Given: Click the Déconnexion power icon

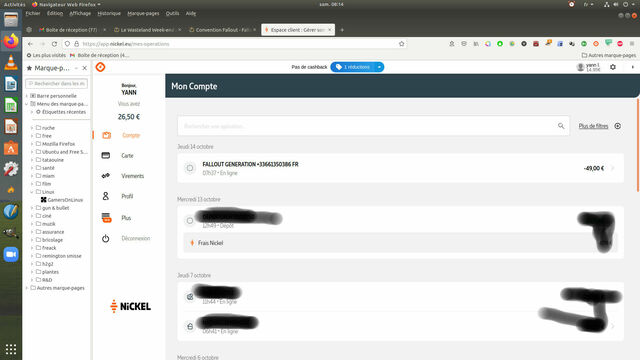Looking at the screenshot, I should [x=106, y=238].
